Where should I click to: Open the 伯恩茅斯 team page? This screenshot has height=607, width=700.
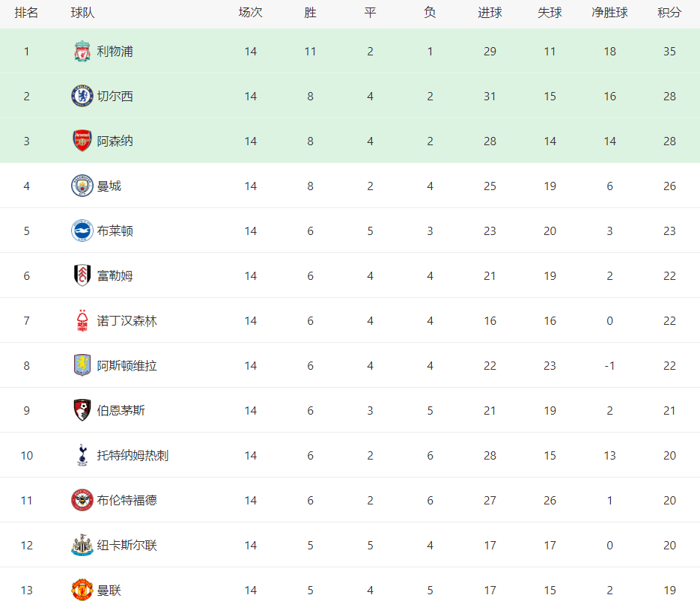point(121,411)
